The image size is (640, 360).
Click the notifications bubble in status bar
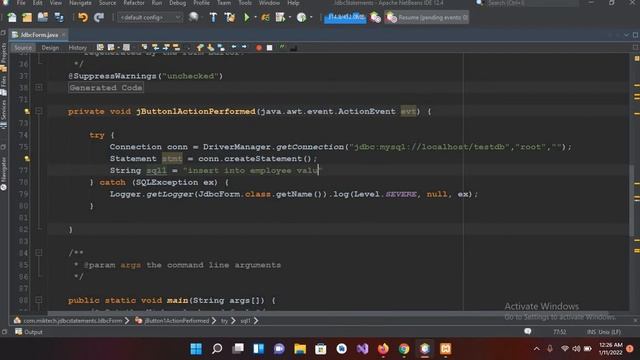[528, 331]
